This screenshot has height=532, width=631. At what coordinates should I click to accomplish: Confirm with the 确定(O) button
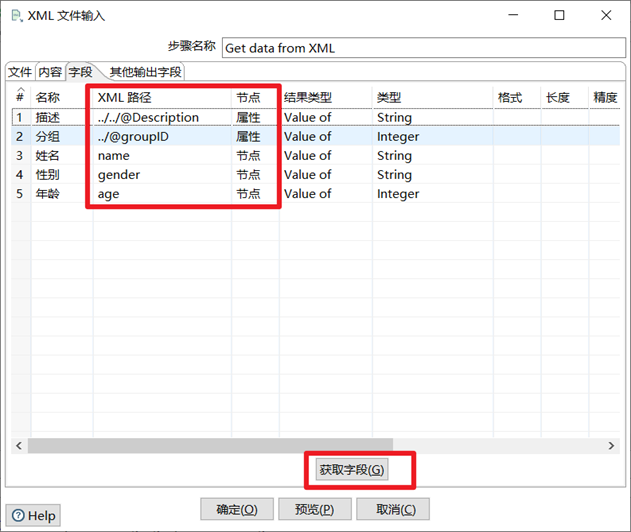click(x=237, y=509)
